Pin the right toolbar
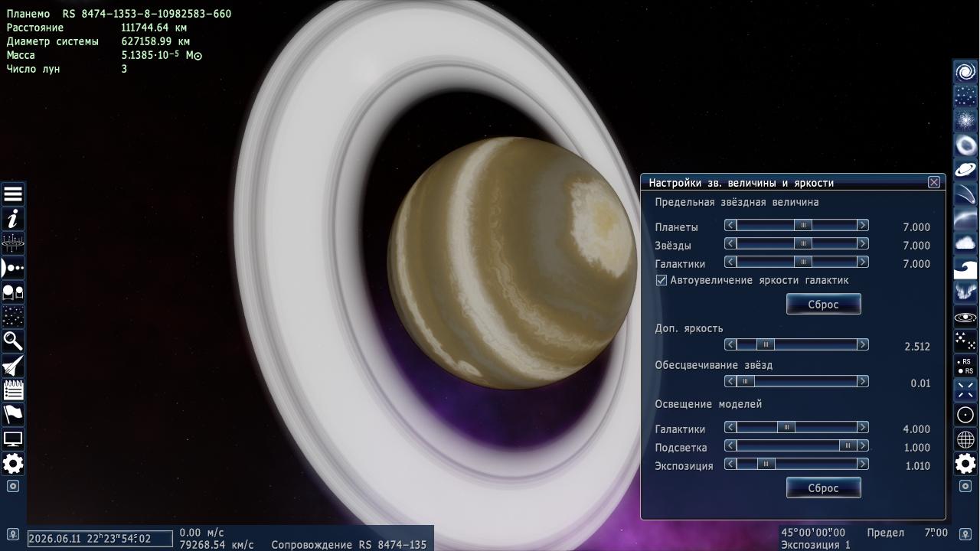Image resolution: width=980 pixels, height=551 pixels. coord(965,486)
